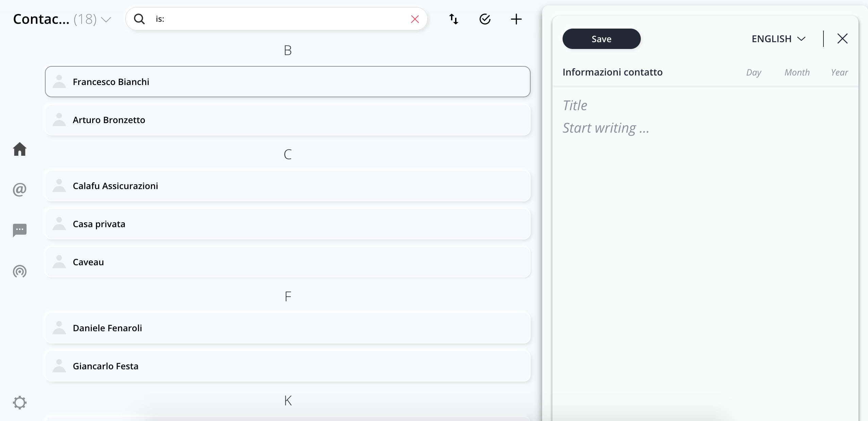Click avatar icon of Calafu Assicurazioni
Viewport: 868px width, 421px height.
click(59, 186)
